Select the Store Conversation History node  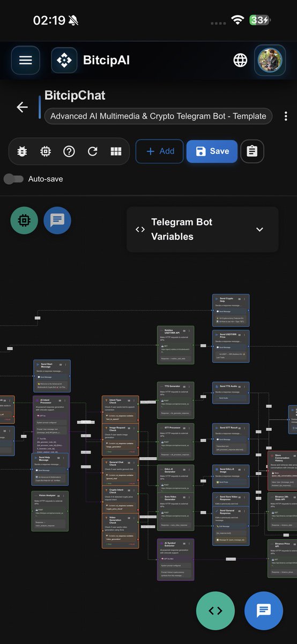pos(282,471)
